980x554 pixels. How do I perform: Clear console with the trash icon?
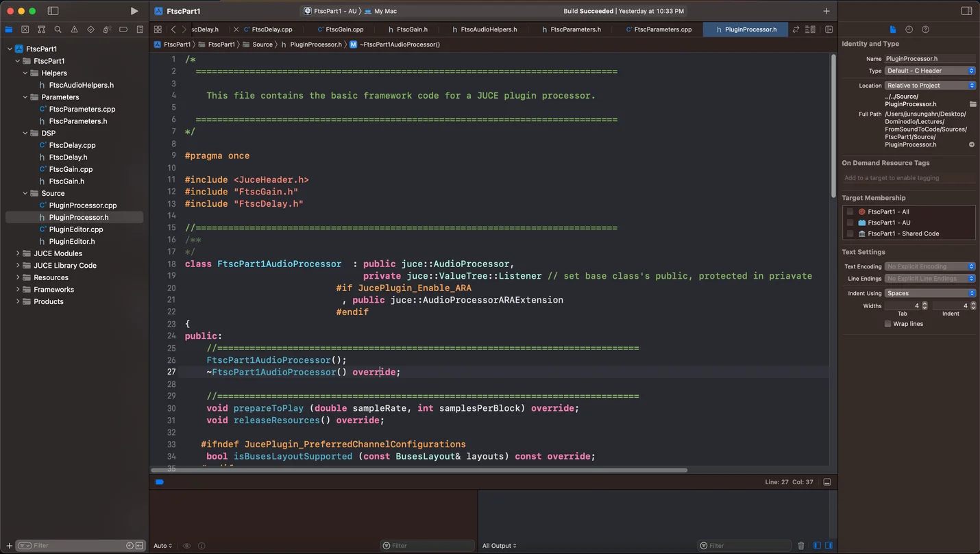[x=801, y=546]
